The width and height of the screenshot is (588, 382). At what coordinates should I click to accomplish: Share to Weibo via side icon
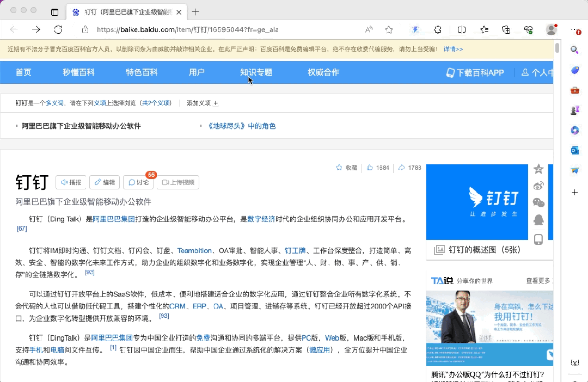[538, 186]
